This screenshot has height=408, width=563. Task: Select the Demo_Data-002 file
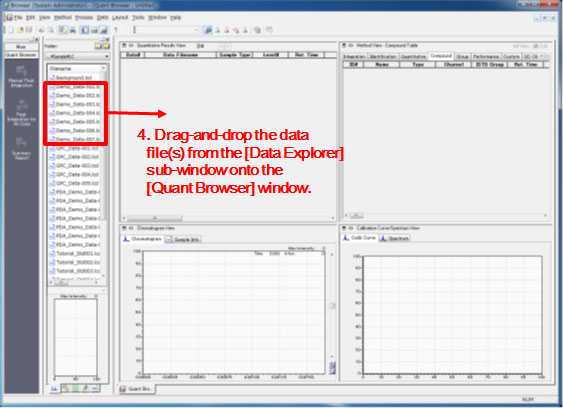point(74,96)
